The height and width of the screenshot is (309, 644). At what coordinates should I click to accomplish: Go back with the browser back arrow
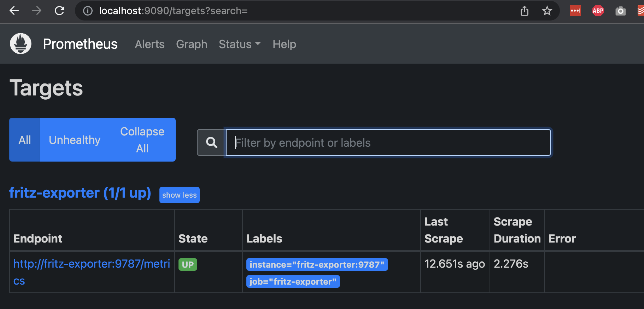pos(14,11)
